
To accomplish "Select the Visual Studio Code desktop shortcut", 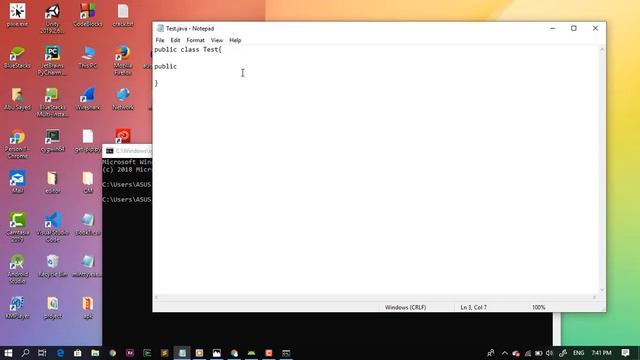I will [x=52, y=227].
